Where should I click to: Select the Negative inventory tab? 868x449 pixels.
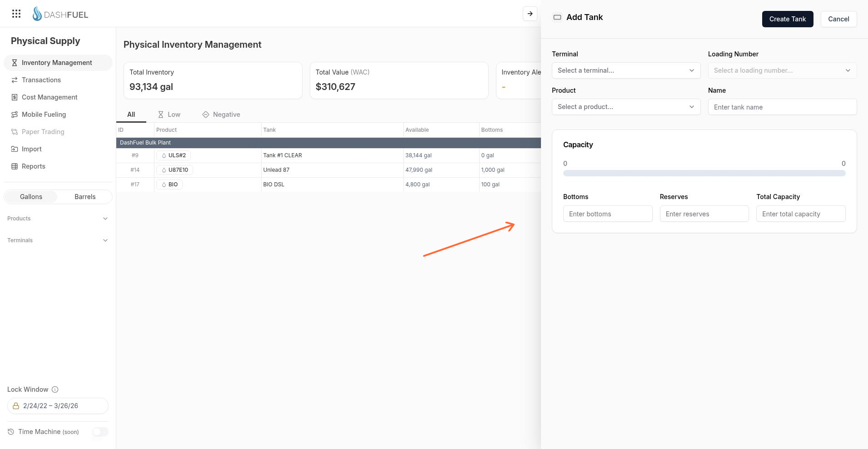click(221, 115)
